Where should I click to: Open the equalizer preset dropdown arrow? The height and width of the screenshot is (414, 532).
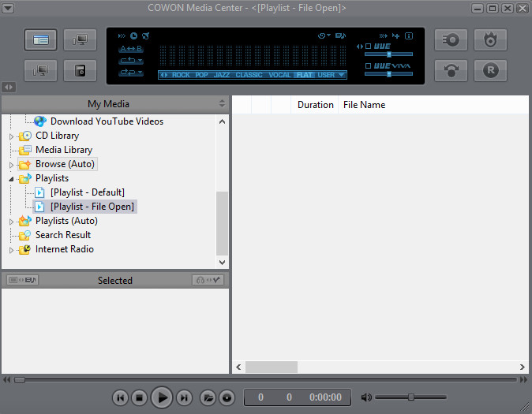point(342,75)
